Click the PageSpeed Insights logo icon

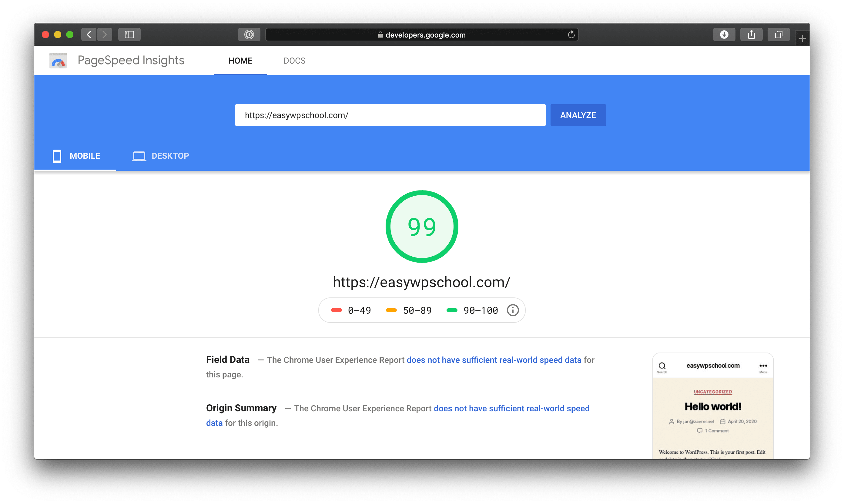click(58, 61)
